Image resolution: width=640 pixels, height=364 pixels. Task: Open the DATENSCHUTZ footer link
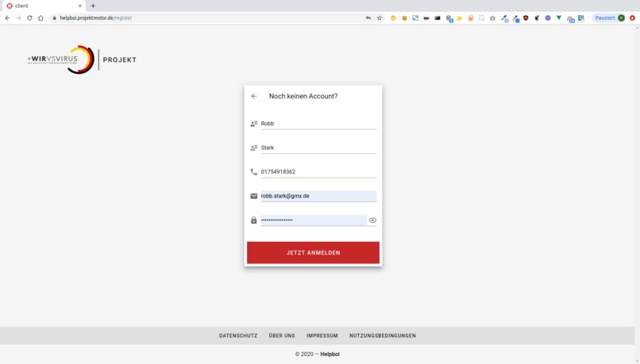[238, 336]
